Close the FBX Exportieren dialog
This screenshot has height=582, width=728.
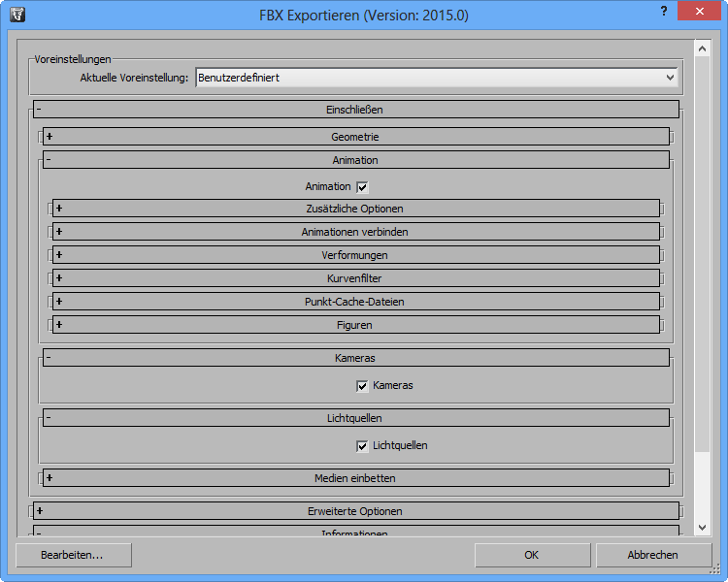click(699, 11)
